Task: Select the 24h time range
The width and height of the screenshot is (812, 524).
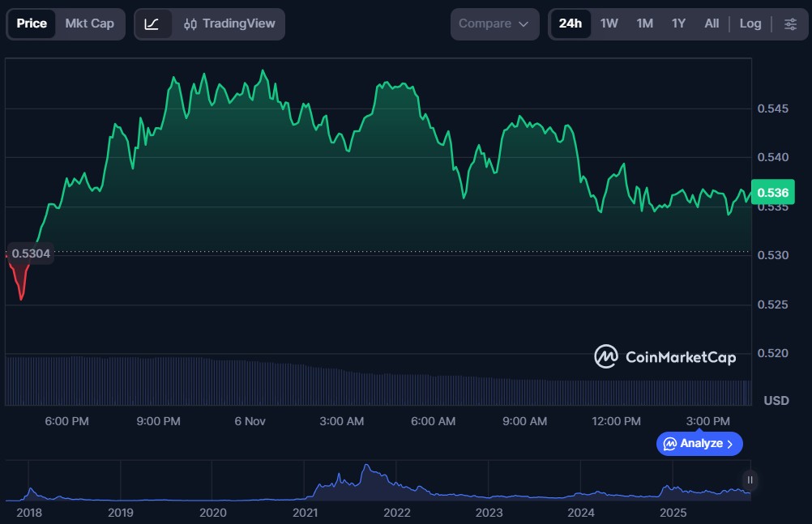Action: [570, 24]
